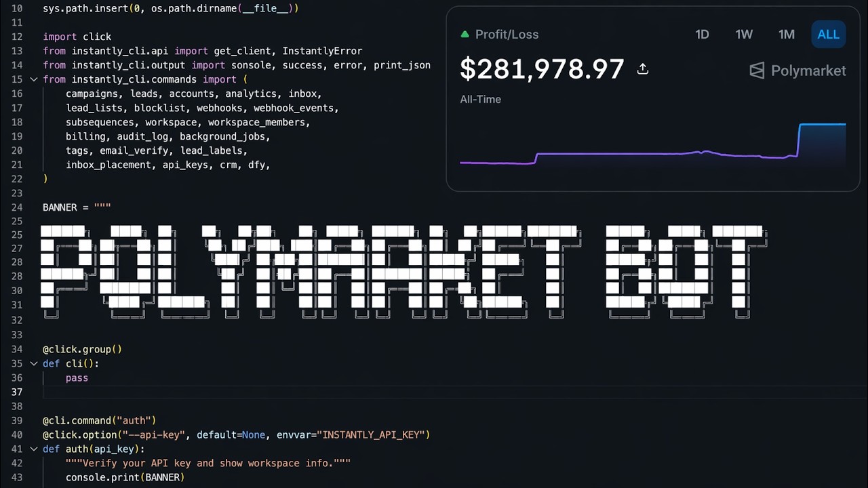
Task: Click the Polymarket brand text
Action: pyautogui.click(x=808, y=70)
